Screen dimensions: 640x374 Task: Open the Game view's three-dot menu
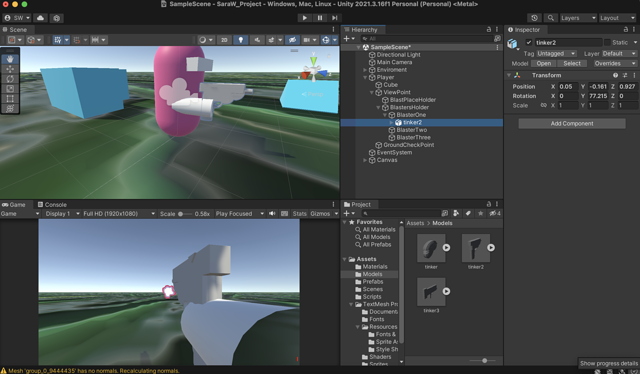(x=333, y=204)
